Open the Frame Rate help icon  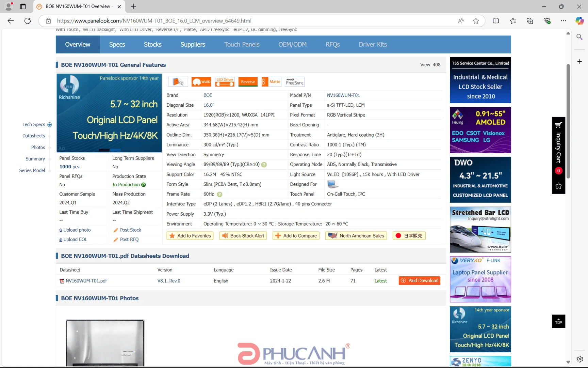click(219, 194)
